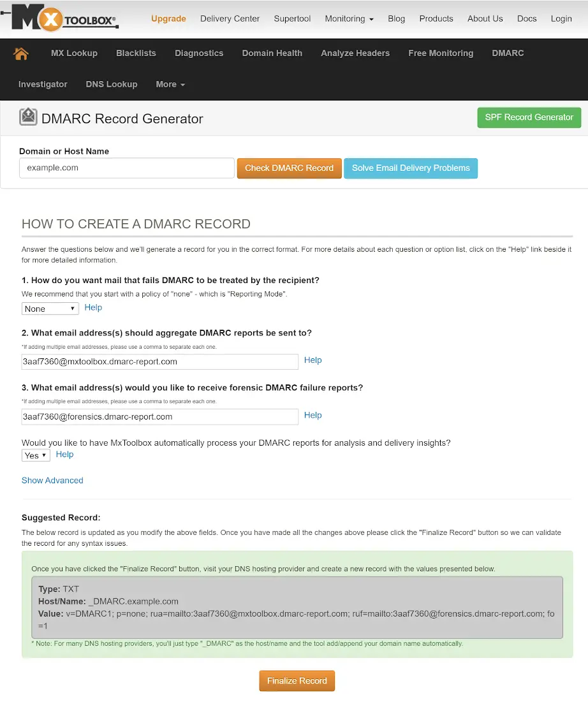Click the aggregate reports email field
The width and height of the screenshot is (588, 709).
click(159, 362)
